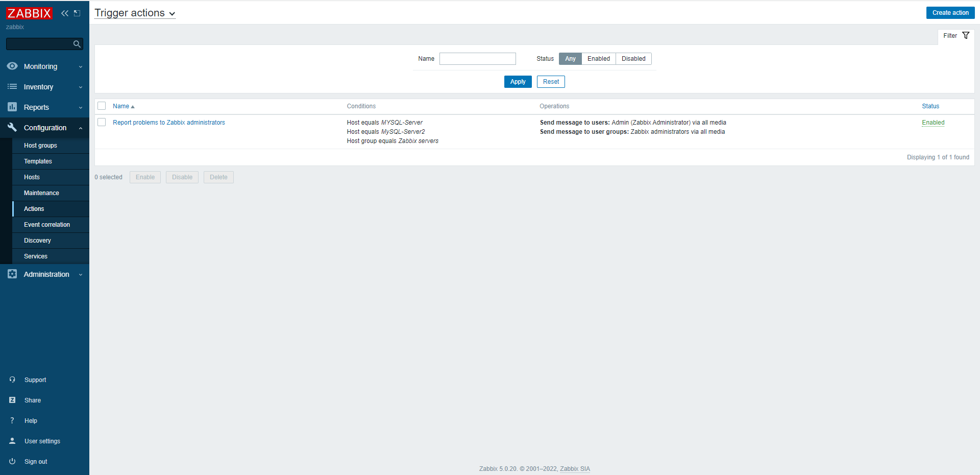Open the Trigger actions dropdown
This screenshot has width=980, height=475.
tap(135, 13)
